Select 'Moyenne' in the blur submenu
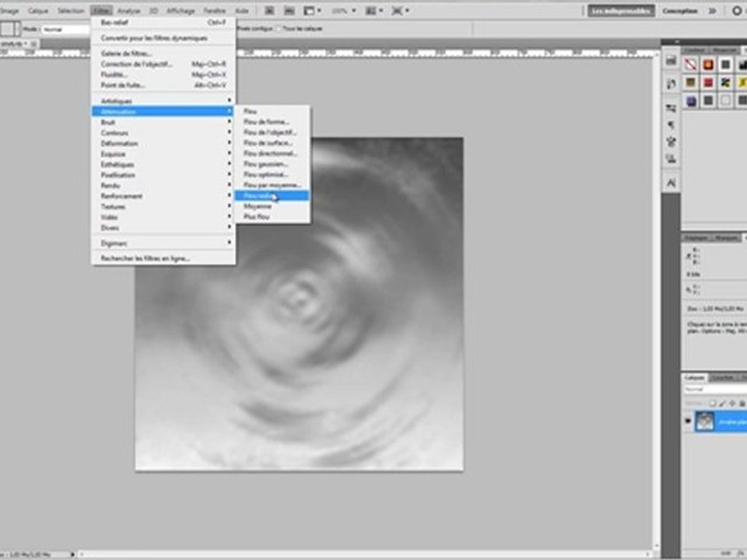The width and height of the screenshot is (747, 560). click(x=272, y=205)
